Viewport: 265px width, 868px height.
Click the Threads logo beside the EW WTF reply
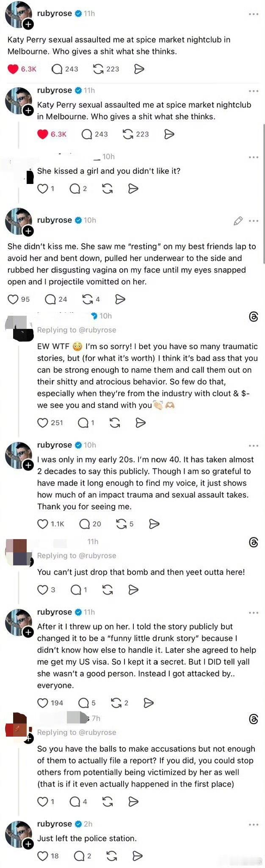[253, 317]
